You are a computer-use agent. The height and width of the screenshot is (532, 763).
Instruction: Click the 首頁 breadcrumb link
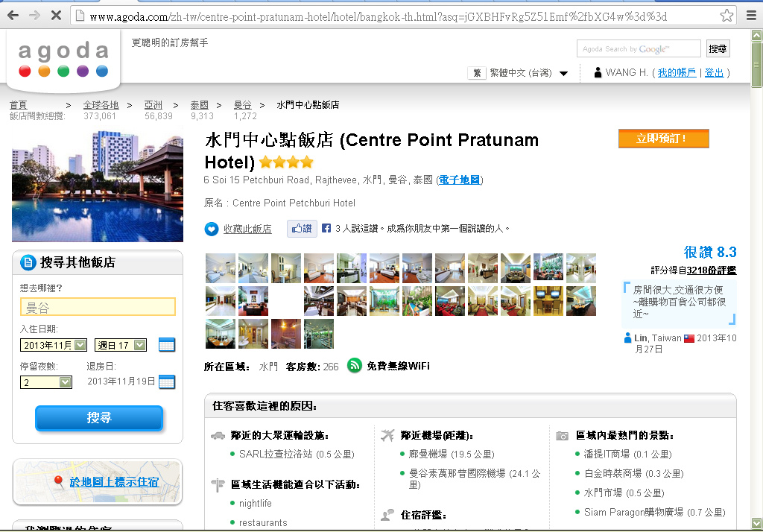pyautogui.click(x=19, y=104)
